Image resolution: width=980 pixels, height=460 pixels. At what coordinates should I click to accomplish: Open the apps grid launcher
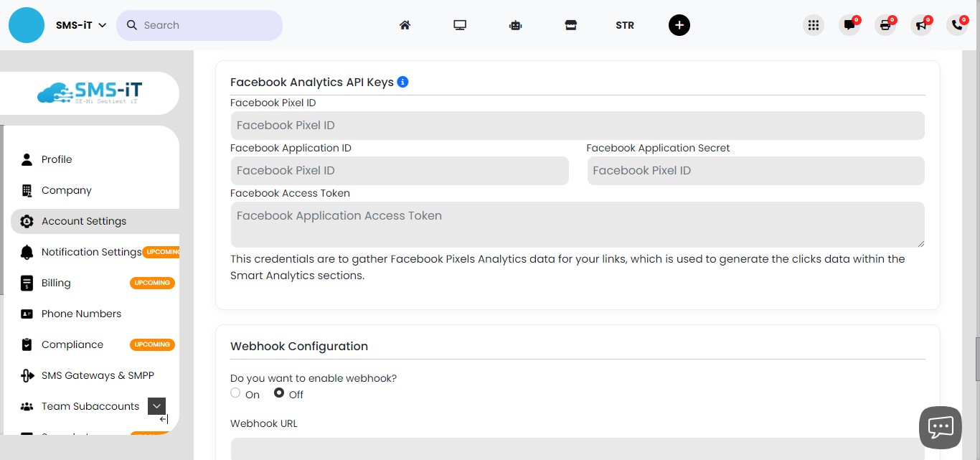tap(814, 24)
